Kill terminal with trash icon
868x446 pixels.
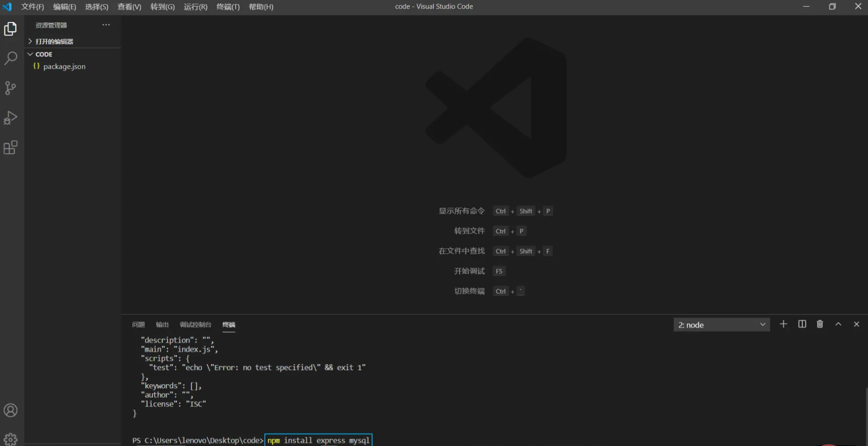(820, 324)
